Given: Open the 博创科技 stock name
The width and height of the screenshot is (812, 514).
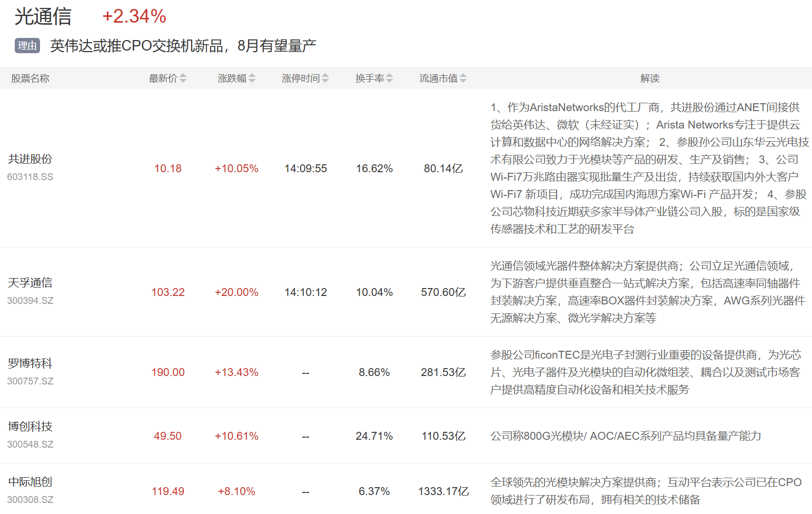Looking at the screenshot, I should pyautogui.click(x=30, y=427).
